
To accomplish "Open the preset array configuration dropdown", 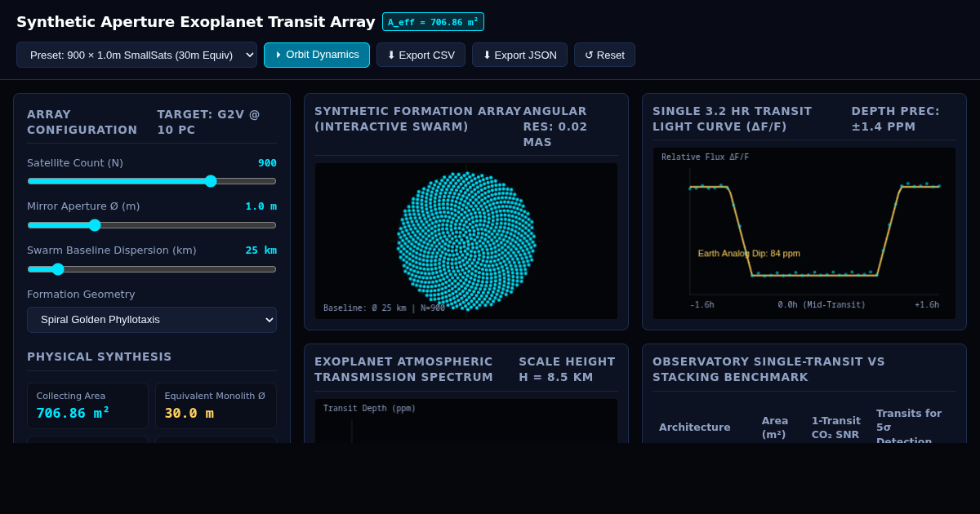I will (136, 55).
